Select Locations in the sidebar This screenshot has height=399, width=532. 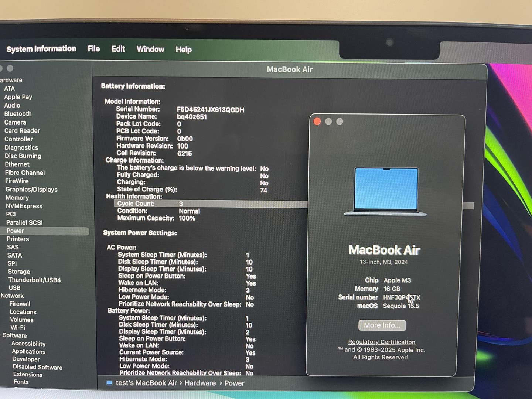pyautogui.click(x=23, y=312)
